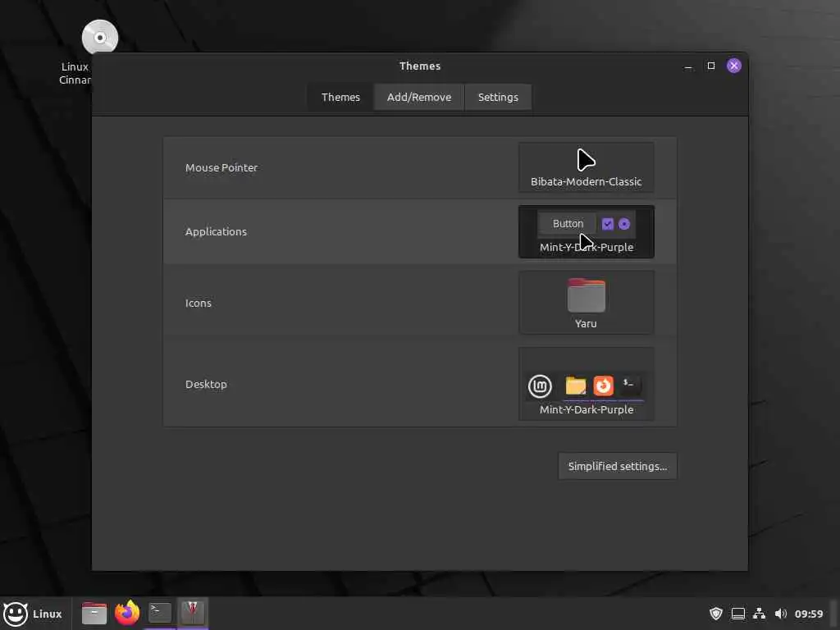This screenshot has height=630, width=840.
Task: Click the Mouse Pointer row label
Action: pos(221,167)
